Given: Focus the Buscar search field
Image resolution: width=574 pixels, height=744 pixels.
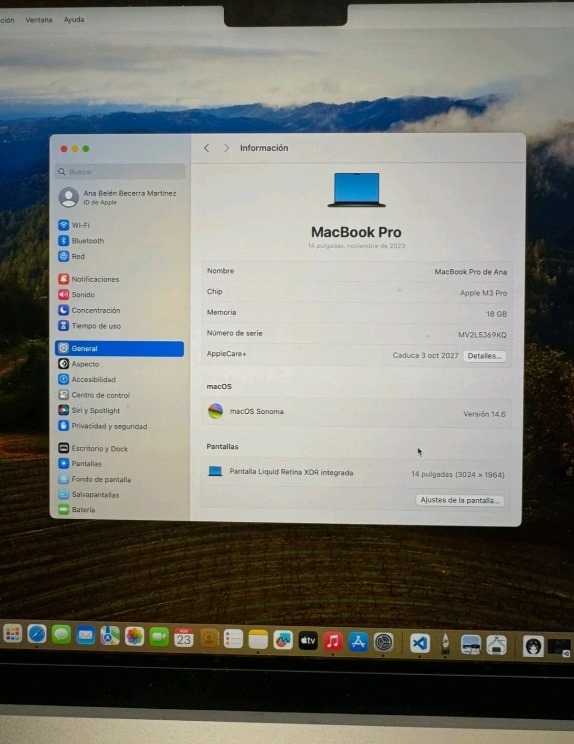Looking at the screenshot, I should [120, 172].
